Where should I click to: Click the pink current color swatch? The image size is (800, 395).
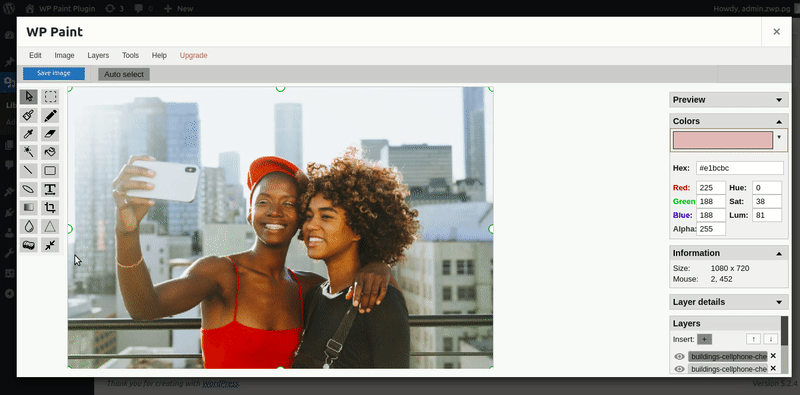[x=723, y=140]
